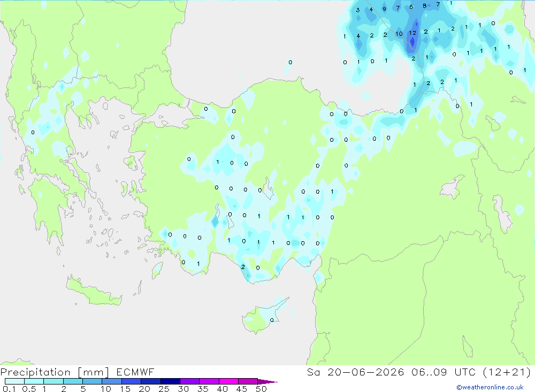Select the 15–20 mm legend color swatch

(132, 381)
